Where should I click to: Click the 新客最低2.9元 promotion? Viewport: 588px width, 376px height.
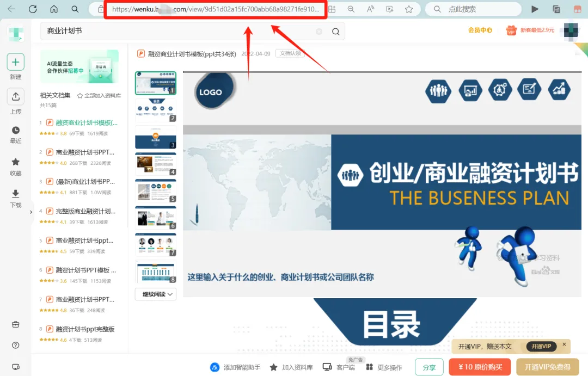point(530,30)
